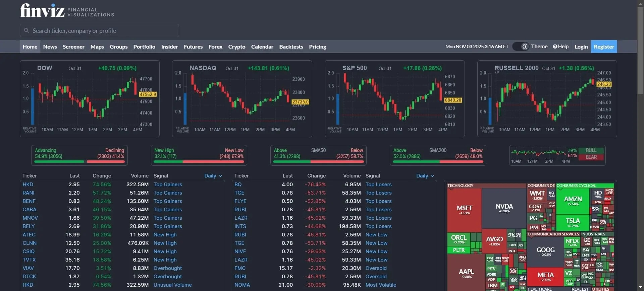Click the New High/New Low bar
The width and height of the screenshot is (644, 291).
coord(199,162)
